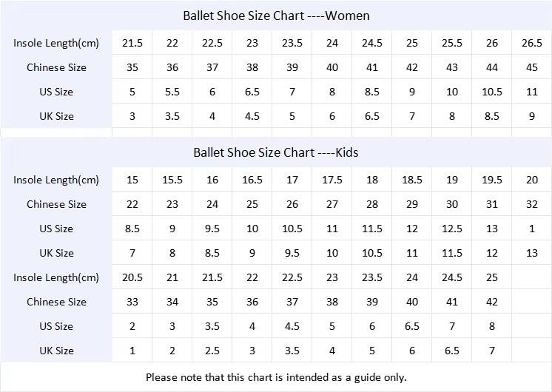Screen dimensions: 552x392
Task: Select Chinese Size 29 cell
Action: (412, 204)
